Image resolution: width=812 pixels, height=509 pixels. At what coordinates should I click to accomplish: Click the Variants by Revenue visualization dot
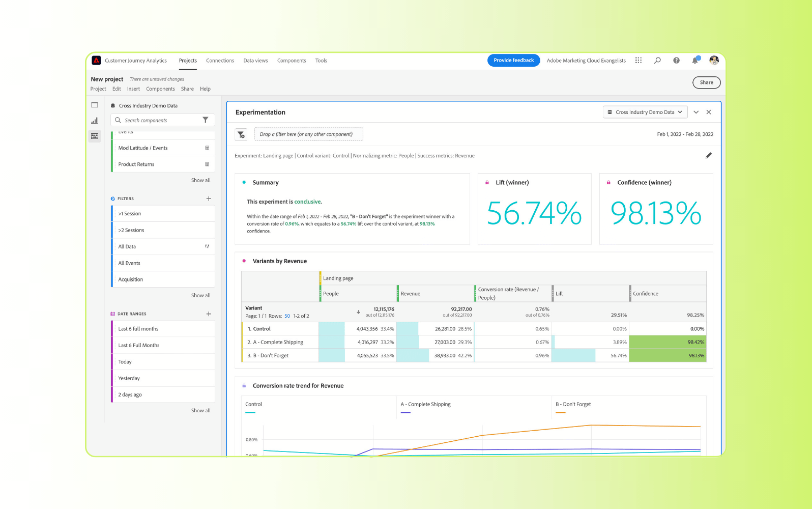[x=244, y=261]
